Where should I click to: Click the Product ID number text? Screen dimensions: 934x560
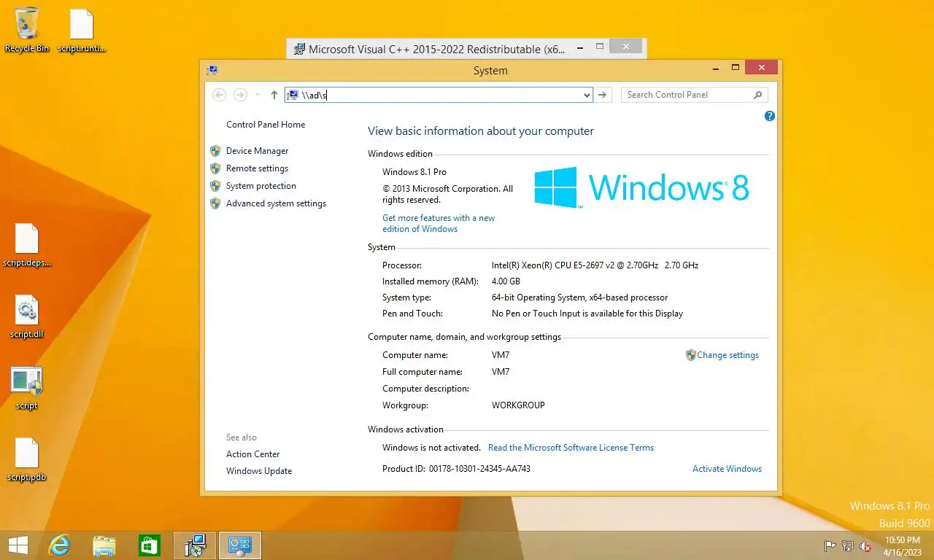[479, 469]
